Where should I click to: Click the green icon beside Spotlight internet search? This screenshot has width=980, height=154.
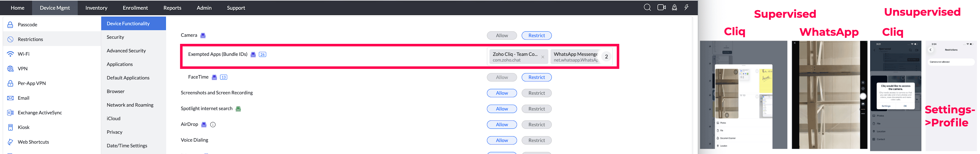[238, 109]
